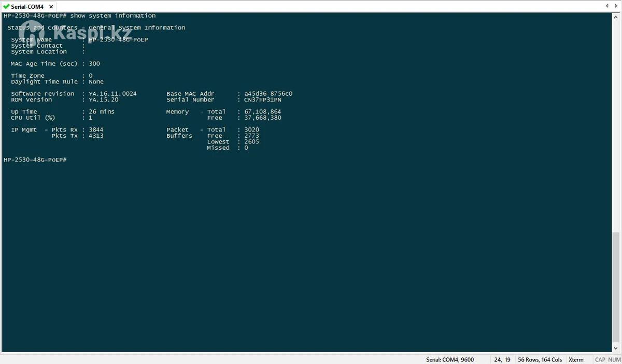
Task: Click the total memory value '67,108,864'
Action: pyautogui.click(x=263, y=112)
